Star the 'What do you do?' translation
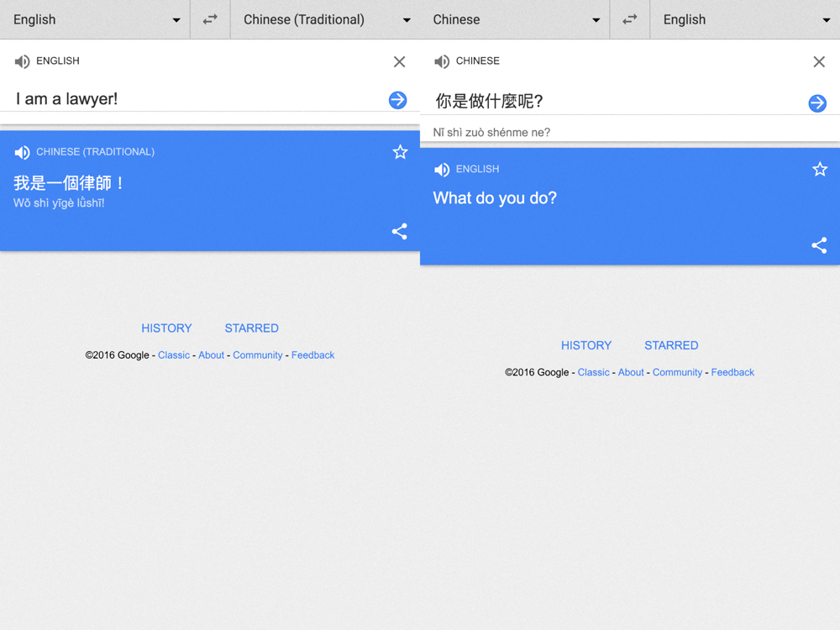Image resolution: width=840 pixels, height=630 pixels. [x=820, y=170]
